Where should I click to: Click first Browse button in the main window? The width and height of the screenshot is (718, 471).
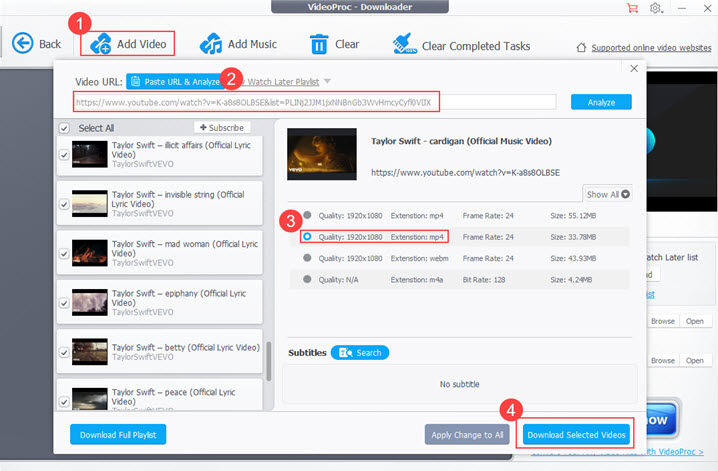tap(663, 321)
